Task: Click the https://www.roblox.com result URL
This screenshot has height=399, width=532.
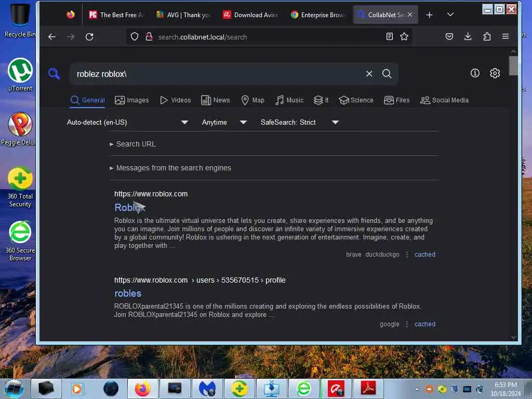Action: point(151,194)
